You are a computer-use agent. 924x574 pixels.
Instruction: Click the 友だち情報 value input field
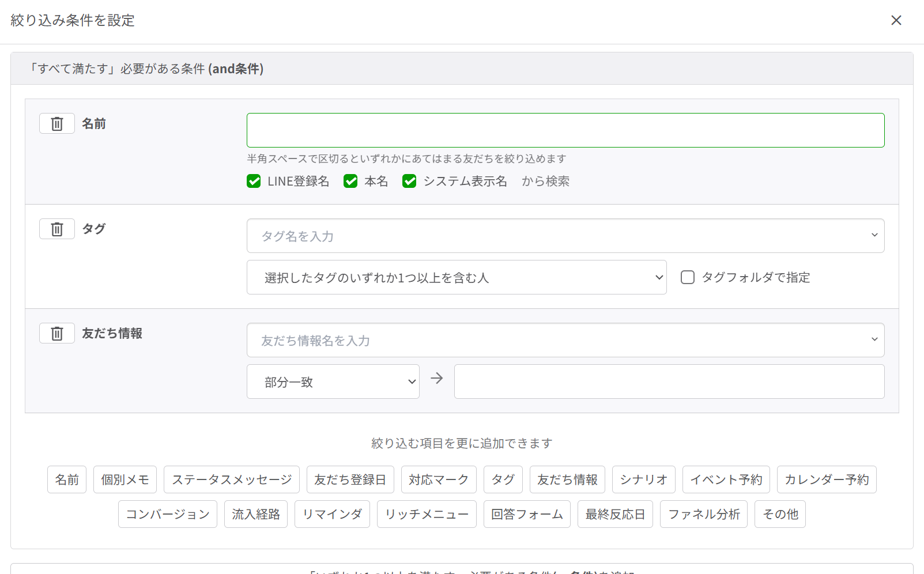669,382
